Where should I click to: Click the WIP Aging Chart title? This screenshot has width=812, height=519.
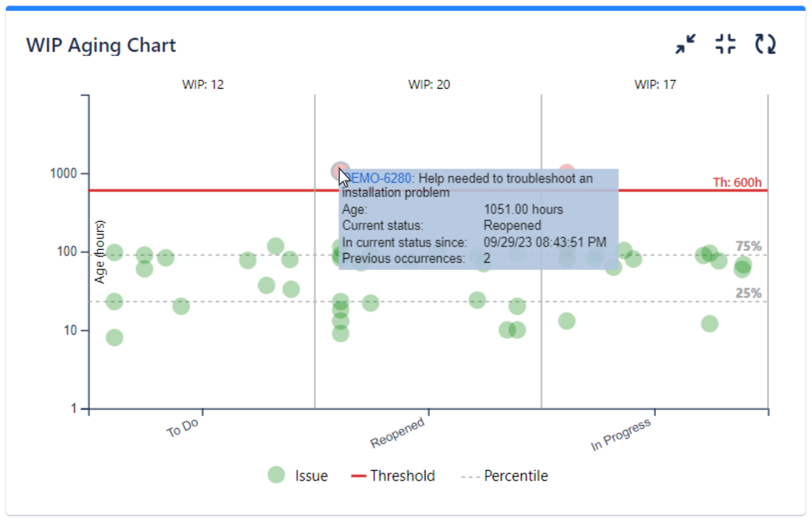point(101,45)
